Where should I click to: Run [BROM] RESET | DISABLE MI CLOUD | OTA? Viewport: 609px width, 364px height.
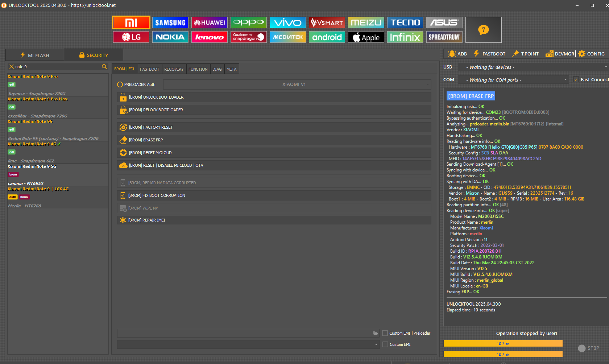tap(274, 165)
